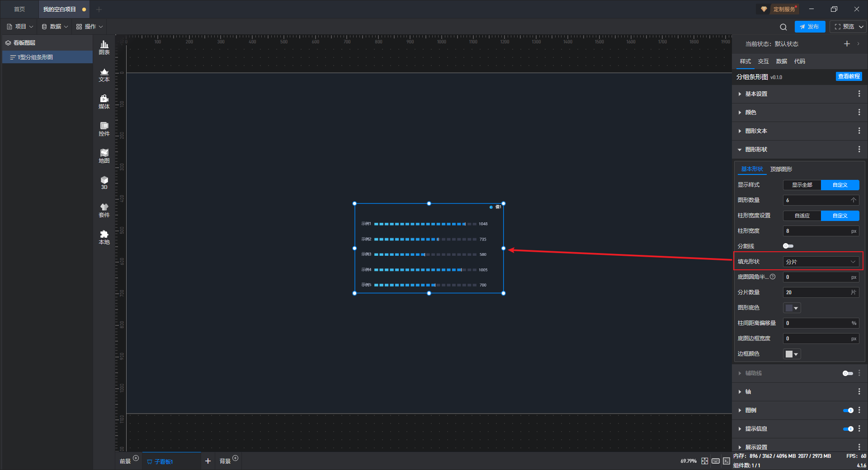Open the 文本 text components panel

coord(104,75)
